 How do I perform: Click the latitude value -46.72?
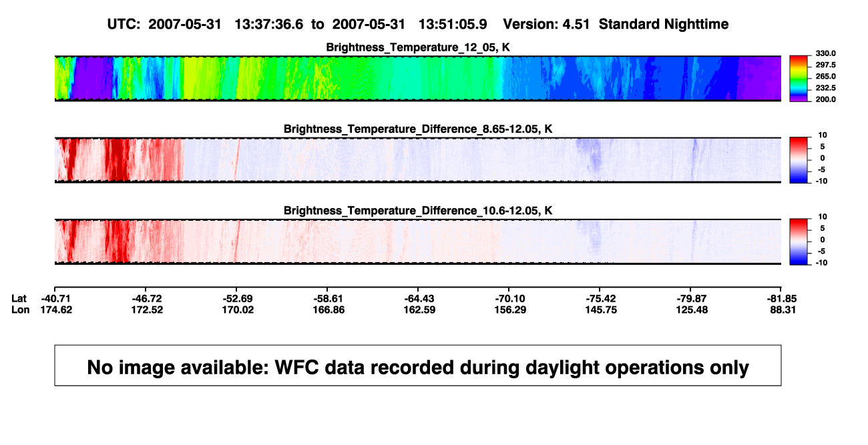point(147,298)
